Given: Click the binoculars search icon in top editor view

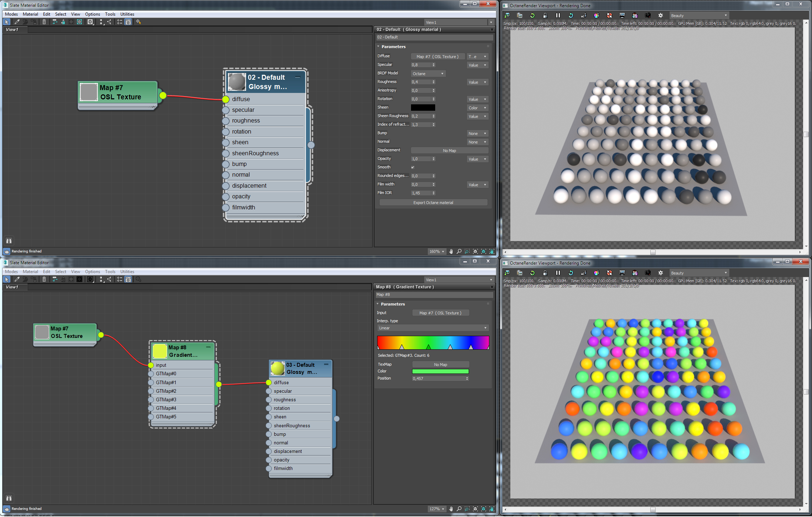Looking at the screenshot, I should pyautogui.click(x=9, y=241).
